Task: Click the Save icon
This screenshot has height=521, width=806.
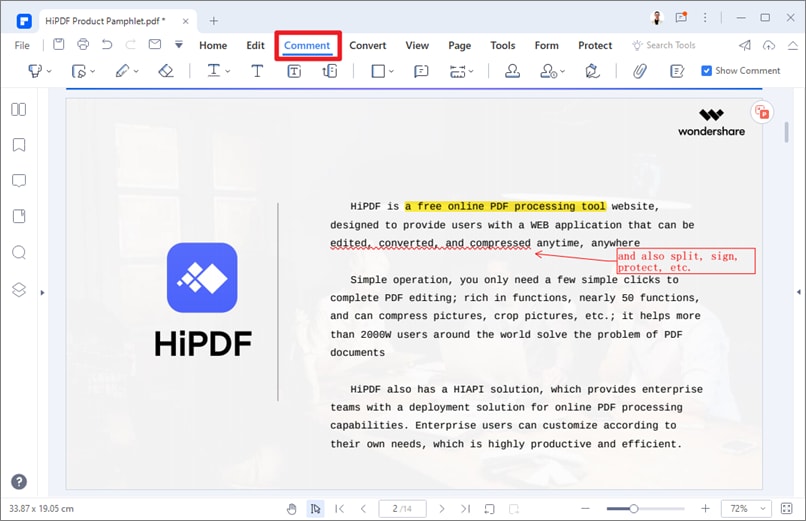Action: pyautogui.click(x=59, y=45)
